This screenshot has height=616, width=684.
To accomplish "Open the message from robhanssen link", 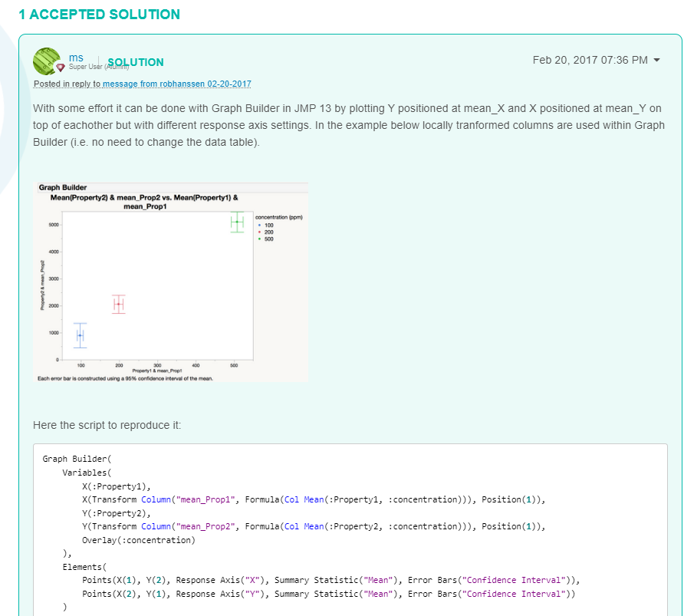I will (176, 84).
